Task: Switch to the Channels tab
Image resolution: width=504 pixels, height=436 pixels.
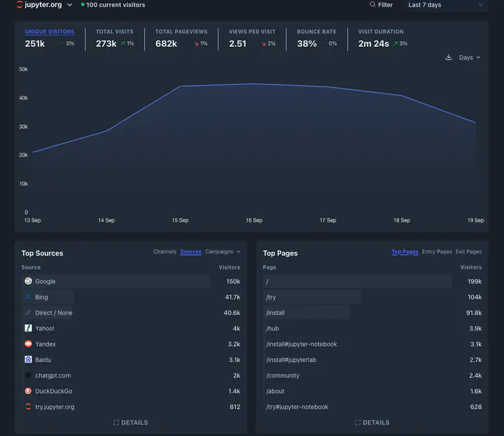Action: pyautogui.click(x=164, y=252)
